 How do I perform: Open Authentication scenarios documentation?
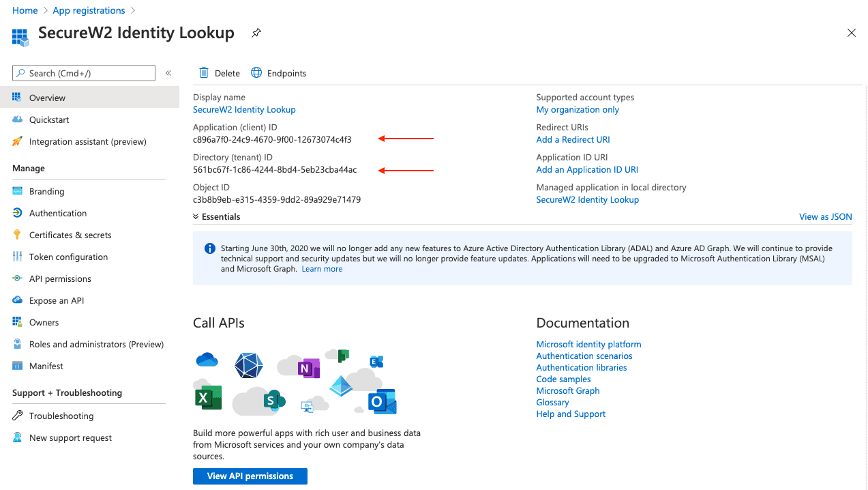[584, 356]
